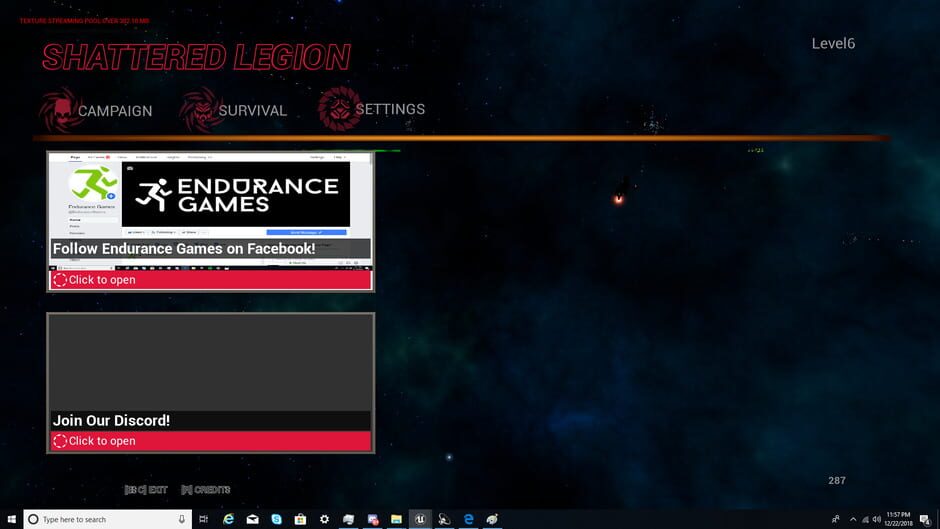Open Microsoft Store from the taskbar

pyautogui.click(x=300, y=519)
